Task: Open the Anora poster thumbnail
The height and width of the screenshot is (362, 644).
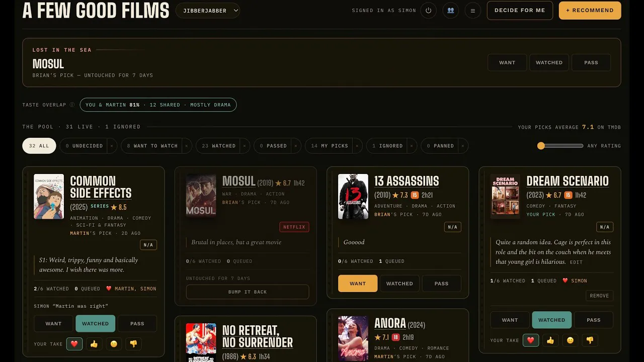Action: click(x=353, y=339)
